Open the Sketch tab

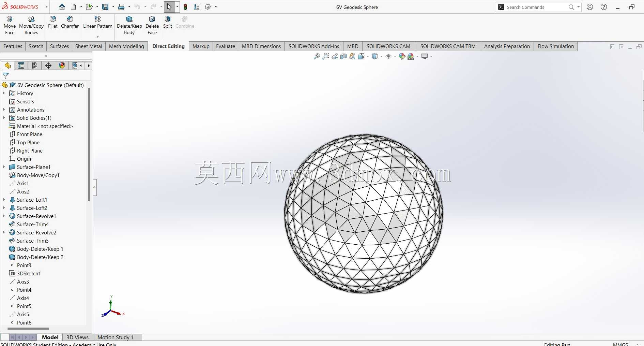pyautogui.click(x=36, y=46)
